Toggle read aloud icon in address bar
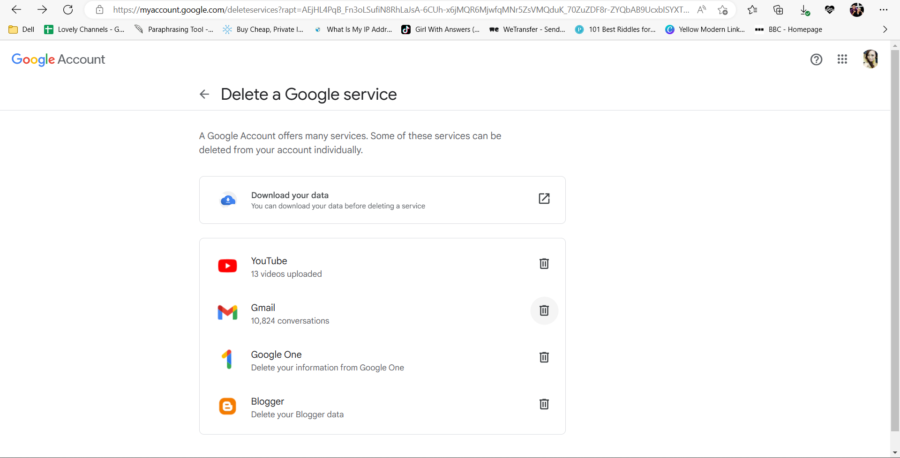 (x=701, y=10)
